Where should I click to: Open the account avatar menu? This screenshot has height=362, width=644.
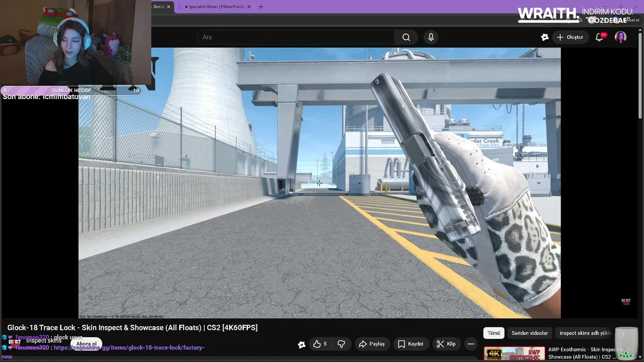tap(620, 37)
